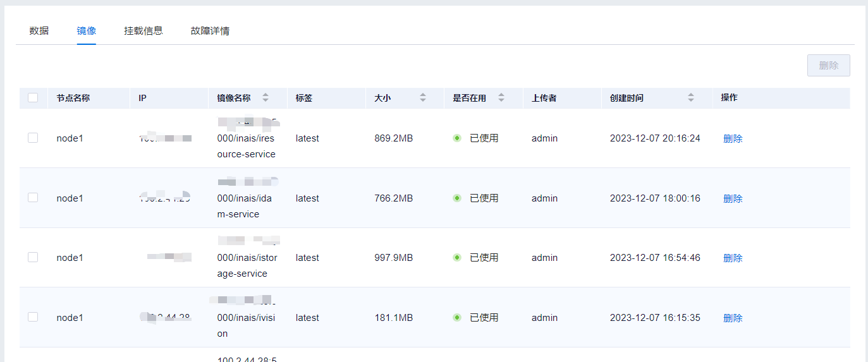This screenshot has height=362, width=868.
Task: Tick checkbox for the 766.2MB image row
Action: [33, 198]
